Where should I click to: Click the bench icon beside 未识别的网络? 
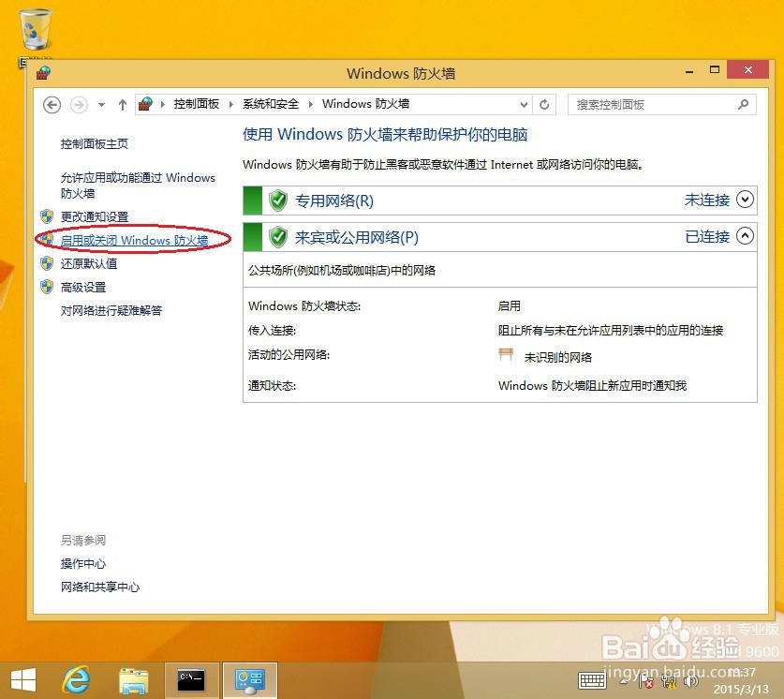[506, 354]
